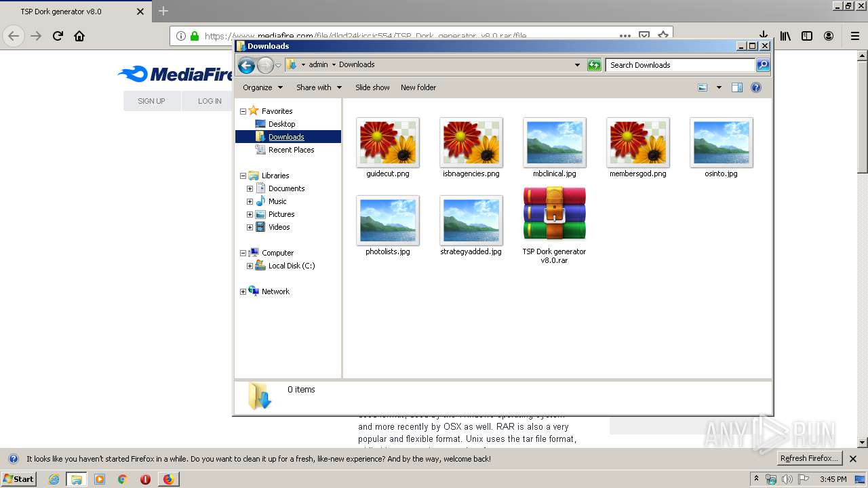Viewport: 868px width, 488px height.
Task: Click volume icon in system tray
Action: 787,479
